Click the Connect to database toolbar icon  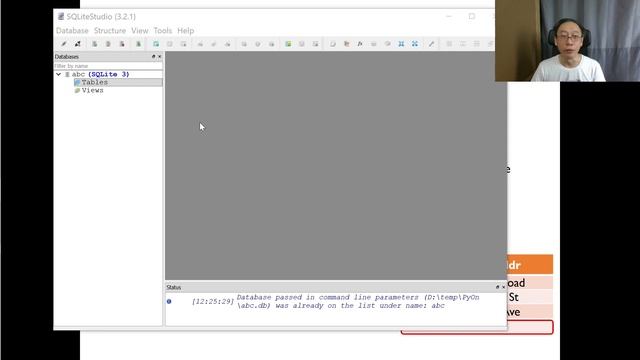[x=64, y=44]
